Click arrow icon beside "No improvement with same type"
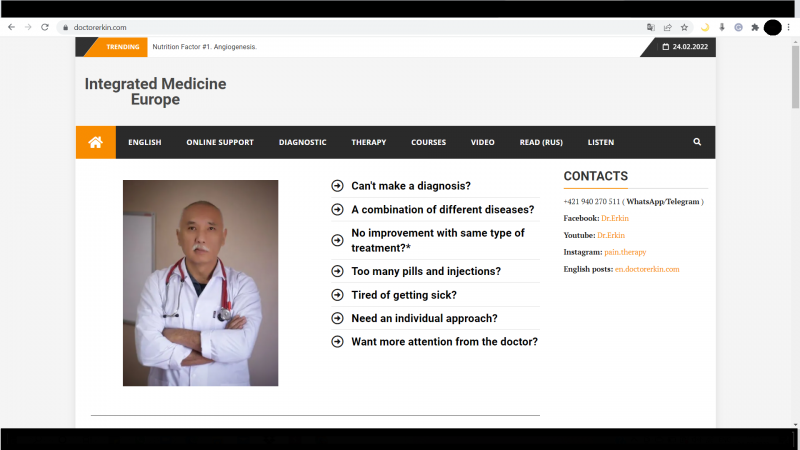The image size is (800, 450). coord(337,240)
